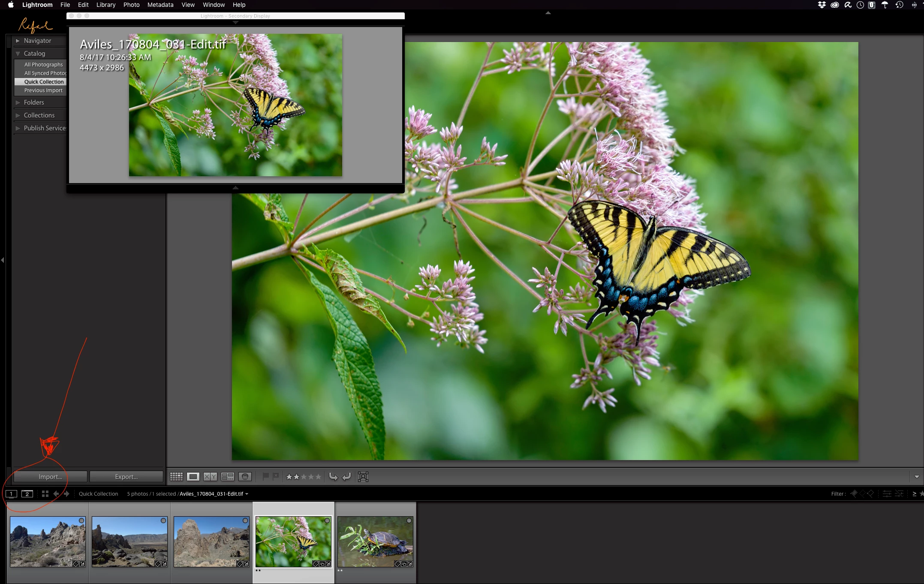Open the Metadata menu

160,5
